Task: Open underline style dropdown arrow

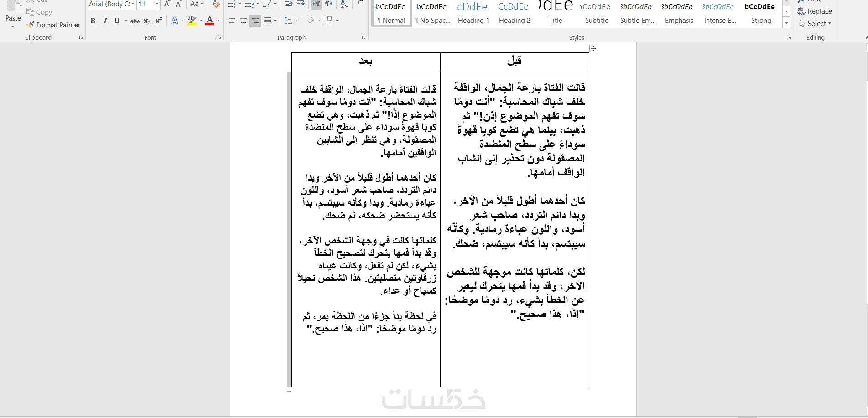Action: click(x=125, y=21)
